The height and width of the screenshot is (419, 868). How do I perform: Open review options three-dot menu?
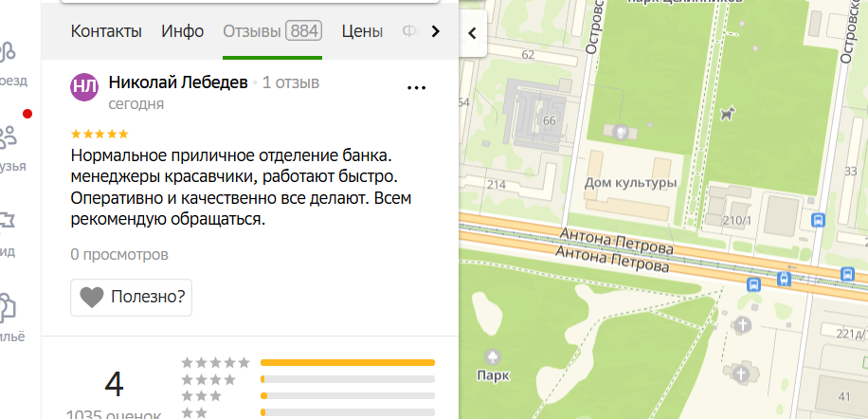[x=416, y=87]
